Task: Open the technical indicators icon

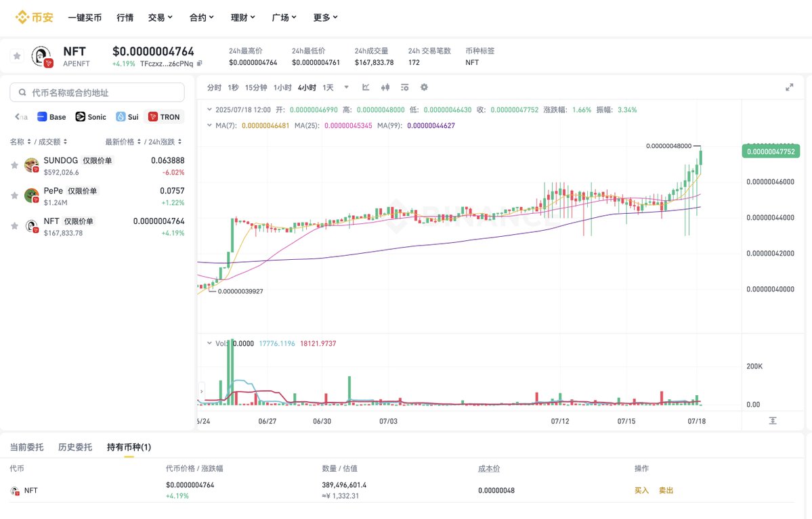Action: [x=404, y=87]
